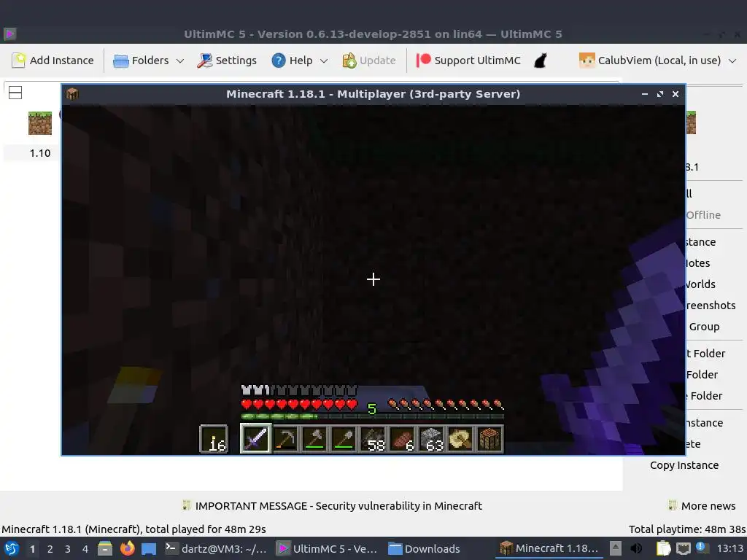
Task: Open the Folders dropdown
Action: [148, 61]
